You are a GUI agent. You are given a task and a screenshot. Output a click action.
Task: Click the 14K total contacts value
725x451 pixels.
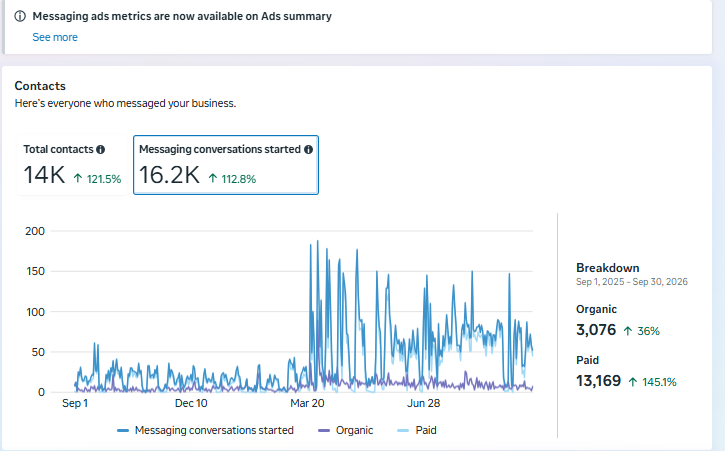(44, 175)
